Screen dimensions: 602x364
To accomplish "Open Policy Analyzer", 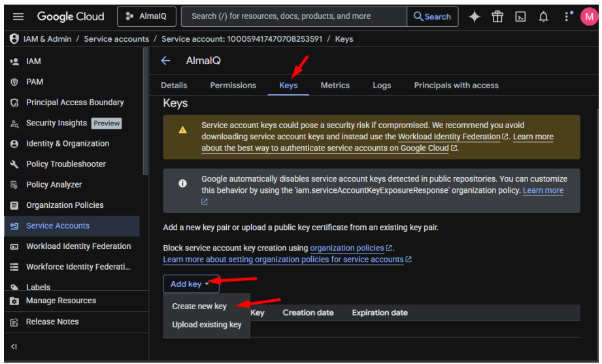I will click(54, 184).
